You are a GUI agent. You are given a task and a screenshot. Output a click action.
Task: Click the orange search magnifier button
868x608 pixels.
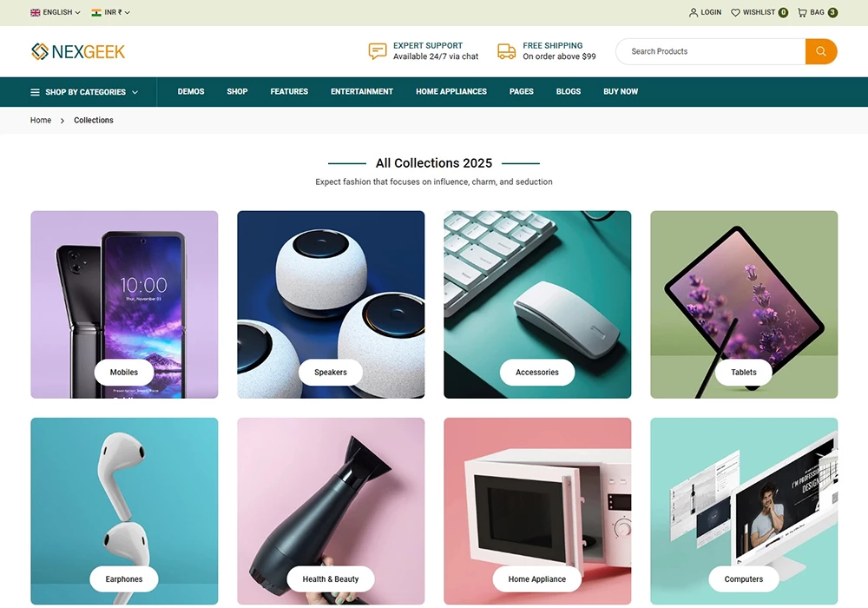[821, 51]
